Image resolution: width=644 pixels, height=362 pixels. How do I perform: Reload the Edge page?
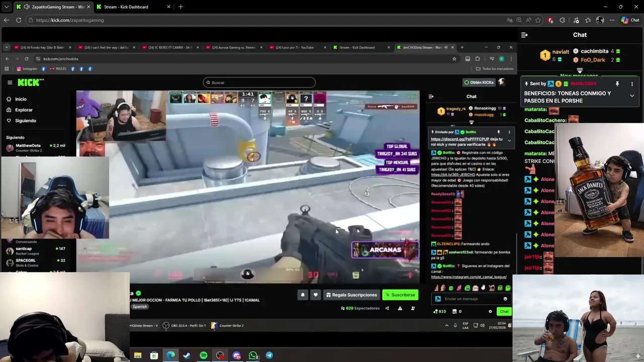(x=19, y=20)
